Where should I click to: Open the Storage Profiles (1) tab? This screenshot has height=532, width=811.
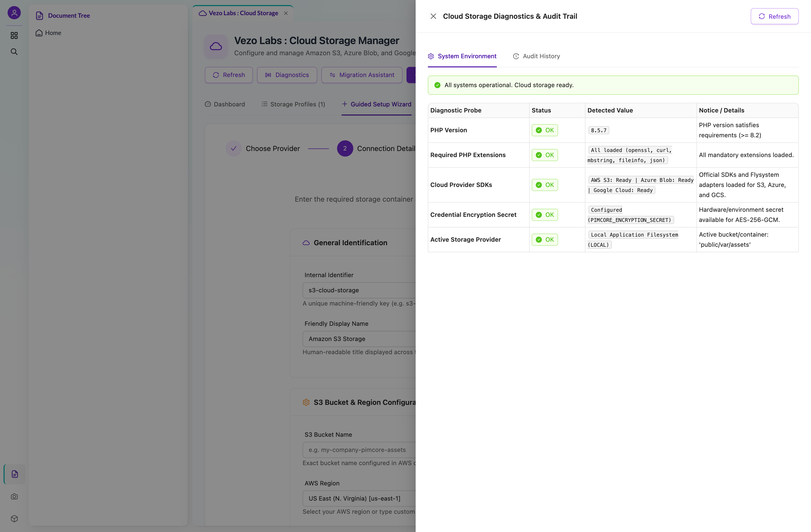pyautogui.click(x=293, y=104)
